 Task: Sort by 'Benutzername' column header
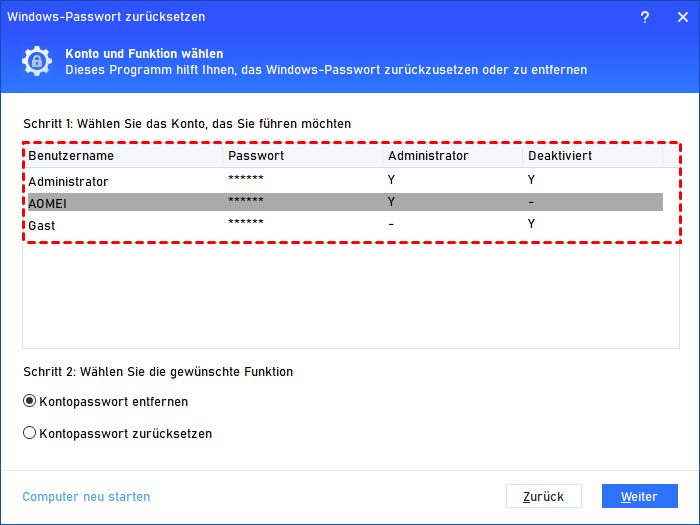[x=71, y=156]
